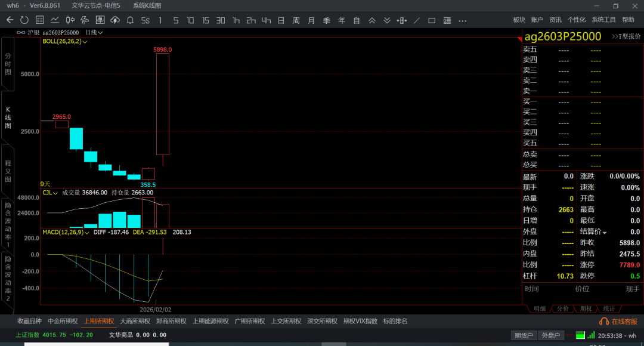The image size is (644, 346).
Task: Open the 收藏品种 bottom tab
Action: pyautogui.click(x=29, y=321)
